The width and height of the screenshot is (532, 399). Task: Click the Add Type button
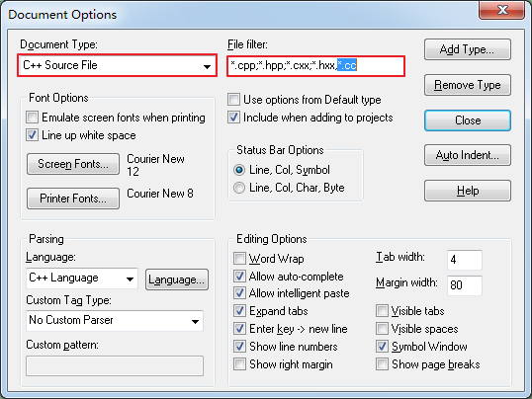click(x=468, y=49)
